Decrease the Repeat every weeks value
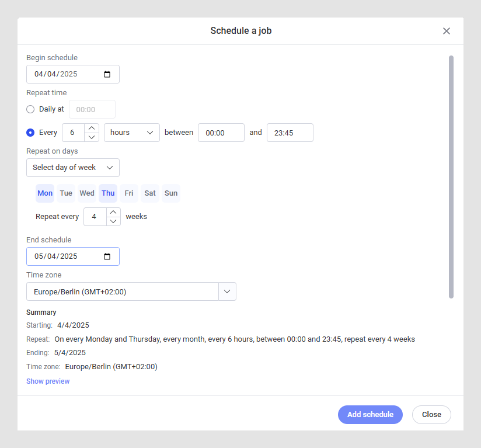This screenshot has height=448, width=481. pos(114,221)
